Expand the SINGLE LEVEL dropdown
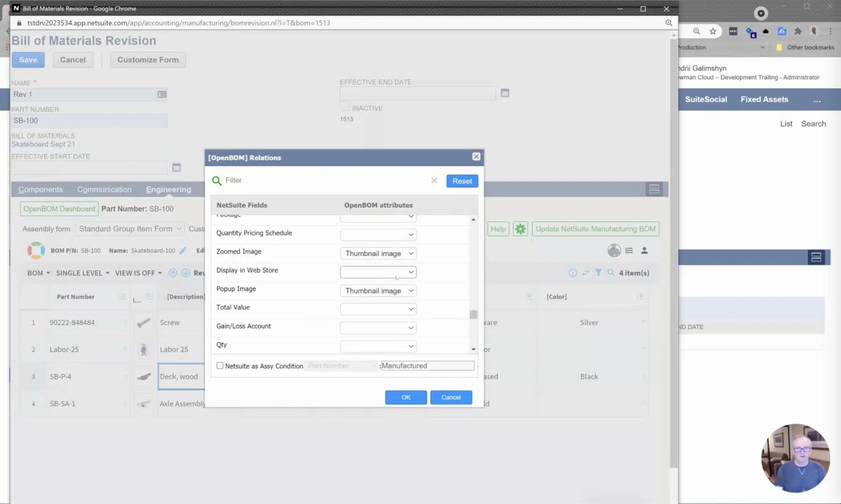Image resolution: width=841 pixels, height=504 pixels. pyautogui.click(x=82, y=273)
